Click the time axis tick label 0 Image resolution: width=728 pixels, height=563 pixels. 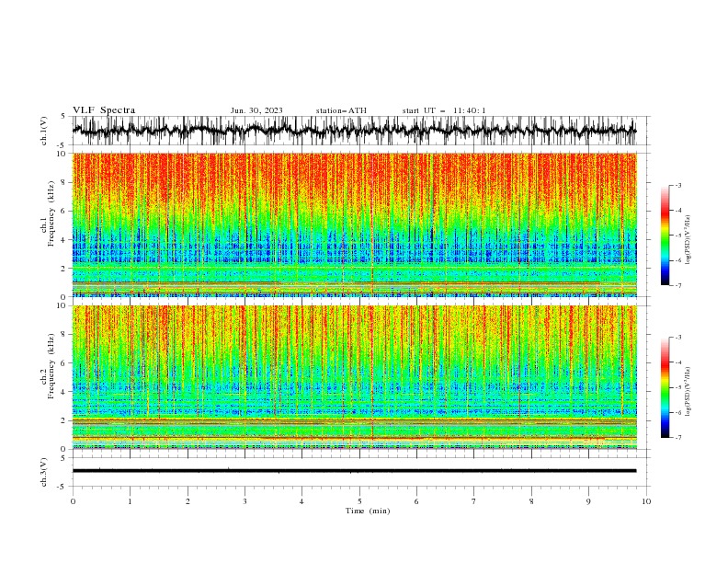pyautogui.click(x=73, y=501)
